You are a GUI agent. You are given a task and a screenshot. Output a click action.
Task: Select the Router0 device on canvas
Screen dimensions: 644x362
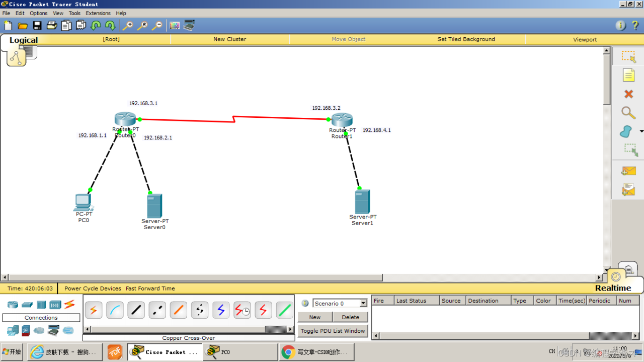pyautogui.click(x=125, y=119)
